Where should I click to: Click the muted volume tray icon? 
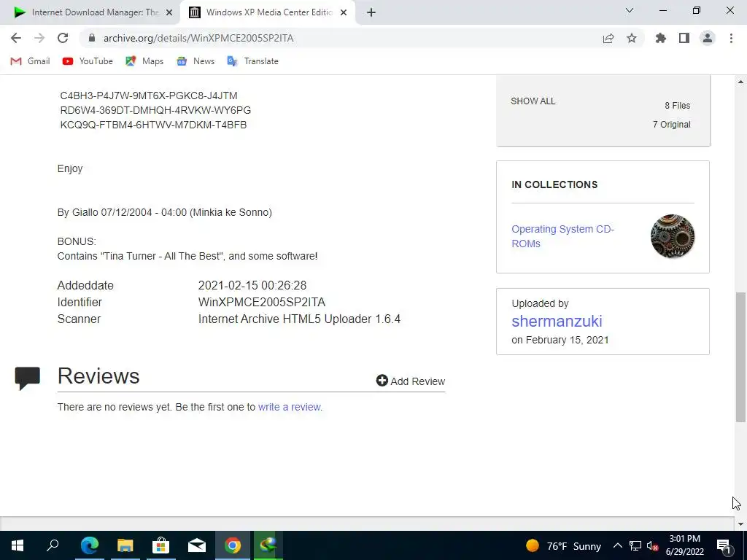point(653,545)
